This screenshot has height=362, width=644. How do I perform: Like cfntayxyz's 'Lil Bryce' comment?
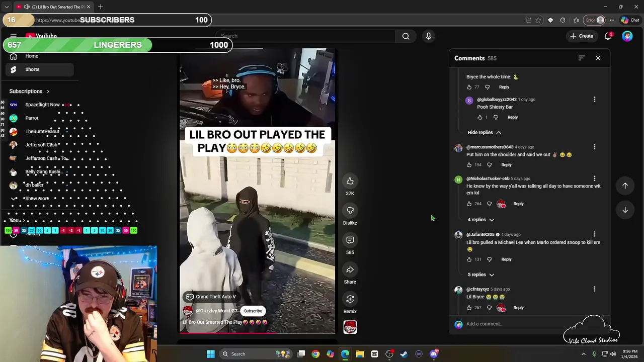point(469,308)
